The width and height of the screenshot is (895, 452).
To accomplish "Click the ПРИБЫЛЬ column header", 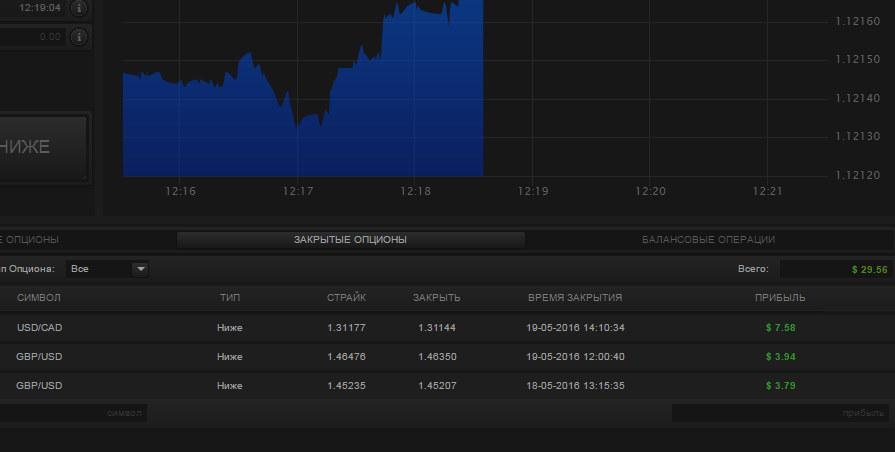I will click(780, 298).
